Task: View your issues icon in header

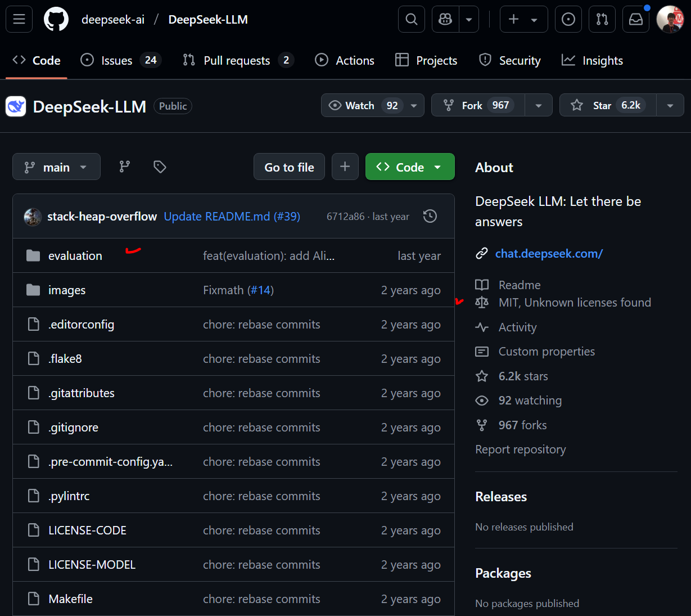Action: (568, 19)
